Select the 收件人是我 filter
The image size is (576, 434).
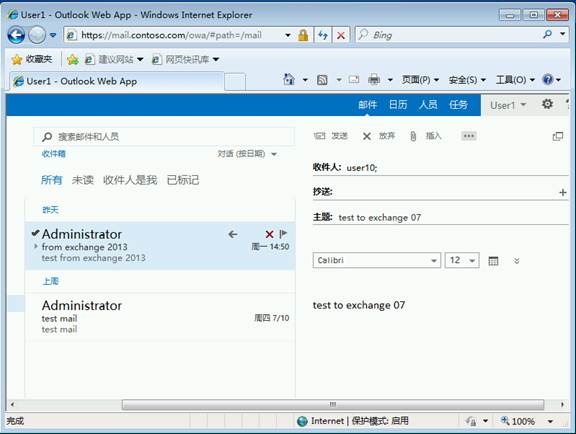point(130,180)
